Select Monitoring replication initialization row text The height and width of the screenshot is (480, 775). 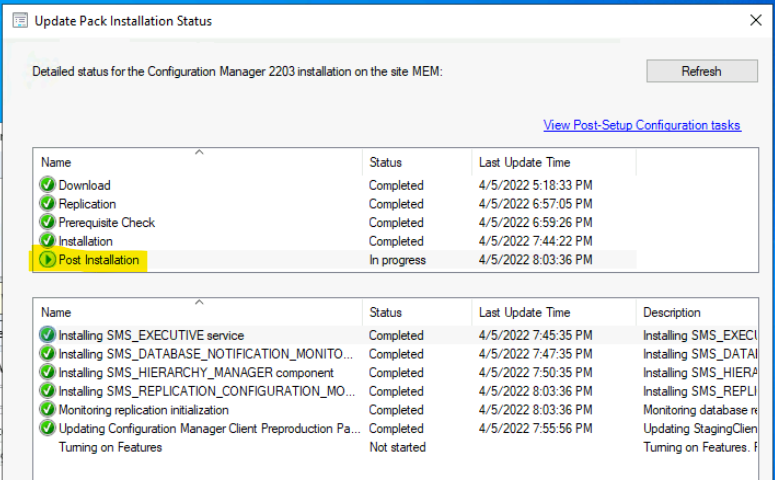click(144, 410)
